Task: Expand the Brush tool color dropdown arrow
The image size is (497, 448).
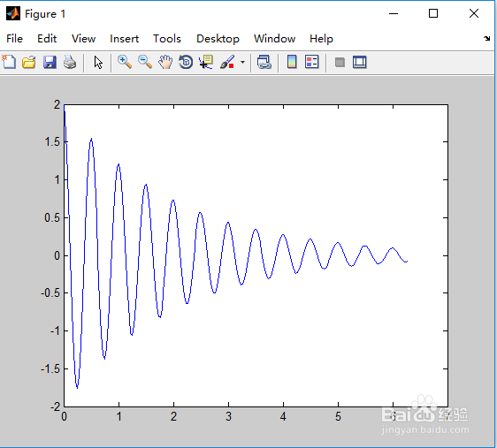Action: (x=243, y=63)
